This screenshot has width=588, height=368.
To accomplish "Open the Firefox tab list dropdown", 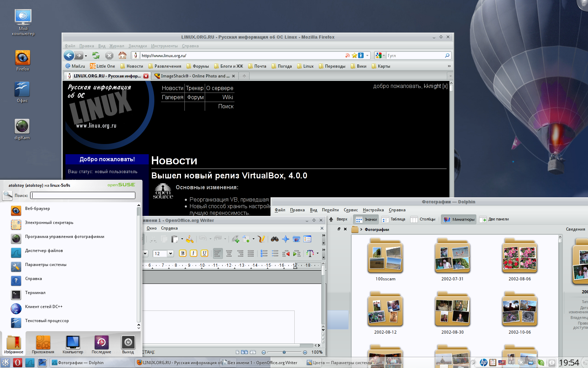I will coord(450,76).
